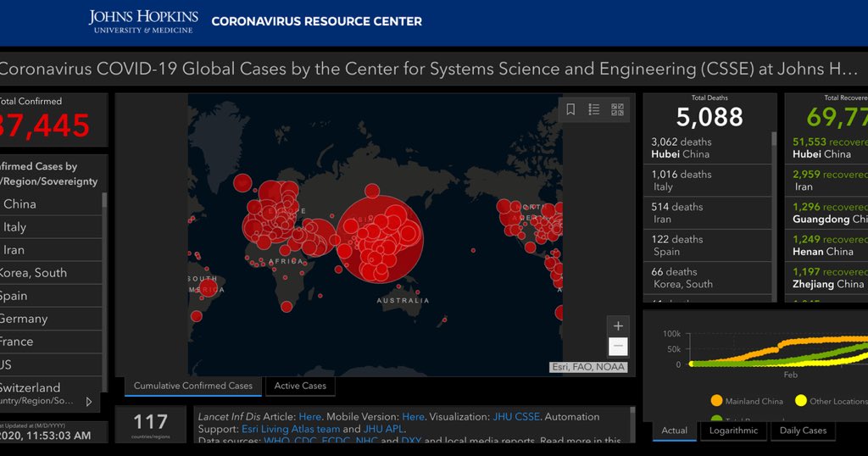Viewport: 868px width, 456px height.
Task: Select US in the country list
Action: [51, 364]
